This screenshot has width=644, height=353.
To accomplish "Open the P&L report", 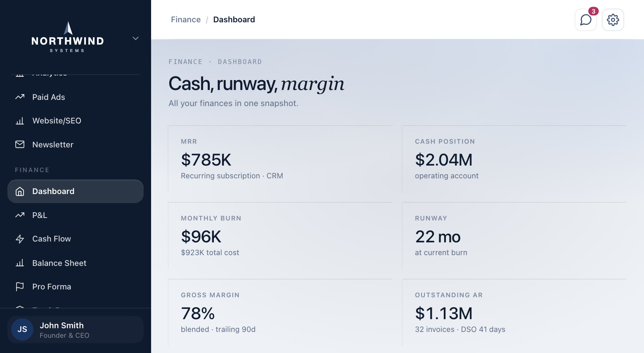I will pyautogui.click(x=76, y=215).
